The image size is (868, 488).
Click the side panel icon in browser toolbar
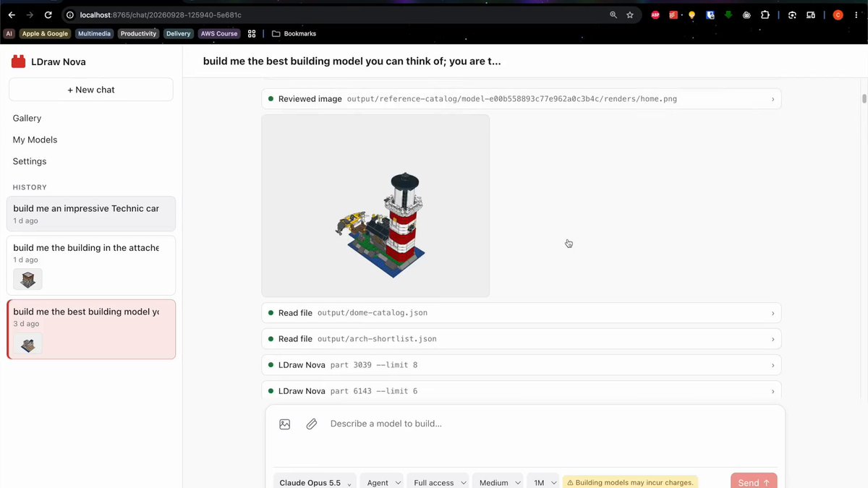[811, 14]
